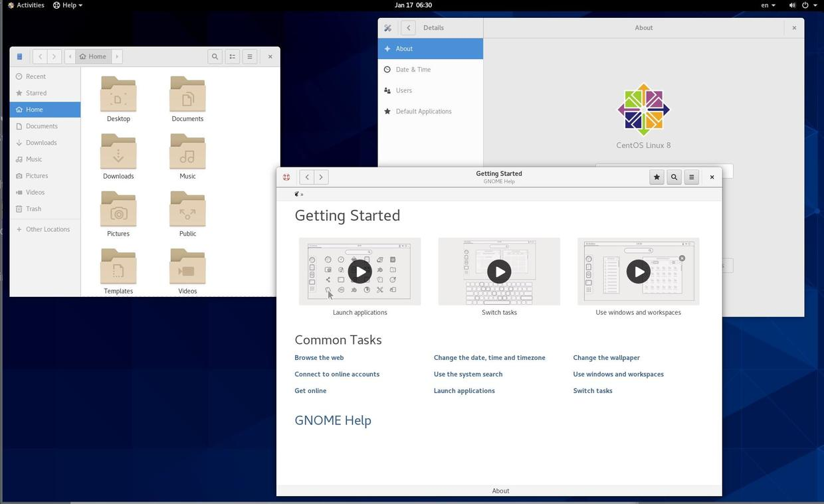Viewport: 824px width, 504px height.
Task: Play the Launch applications video
Action: (359, 271)
